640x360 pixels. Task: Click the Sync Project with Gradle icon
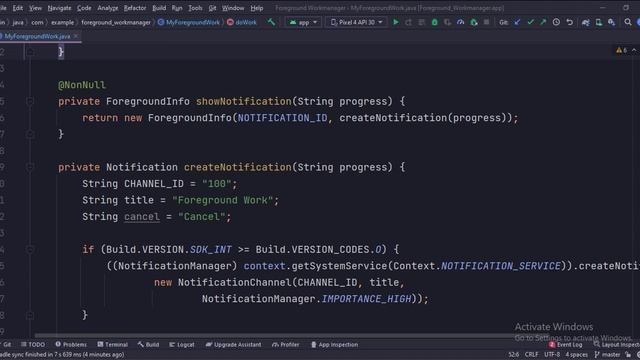[x=585, y=22]
